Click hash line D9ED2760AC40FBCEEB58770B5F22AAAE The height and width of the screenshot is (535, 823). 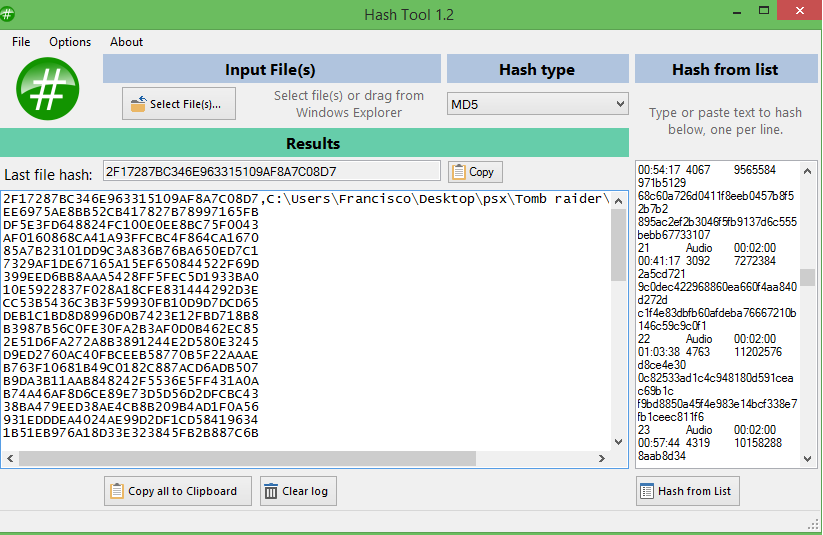131,355
